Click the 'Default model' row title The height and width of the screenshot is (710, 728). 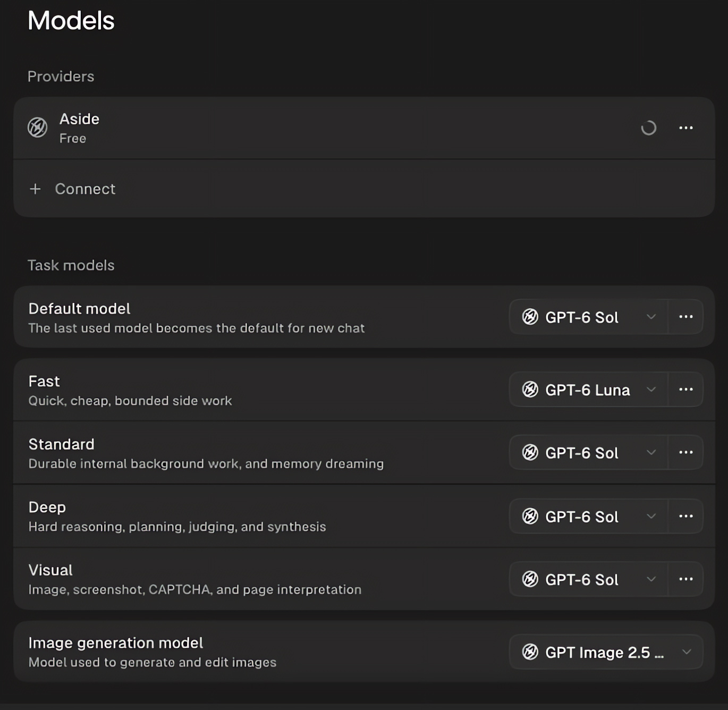tap(80, 309)
